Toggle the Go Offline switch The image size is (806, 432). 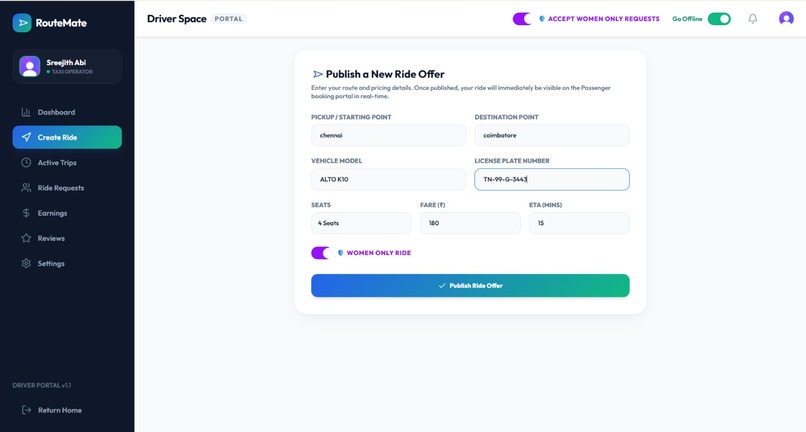pos(719,19)
